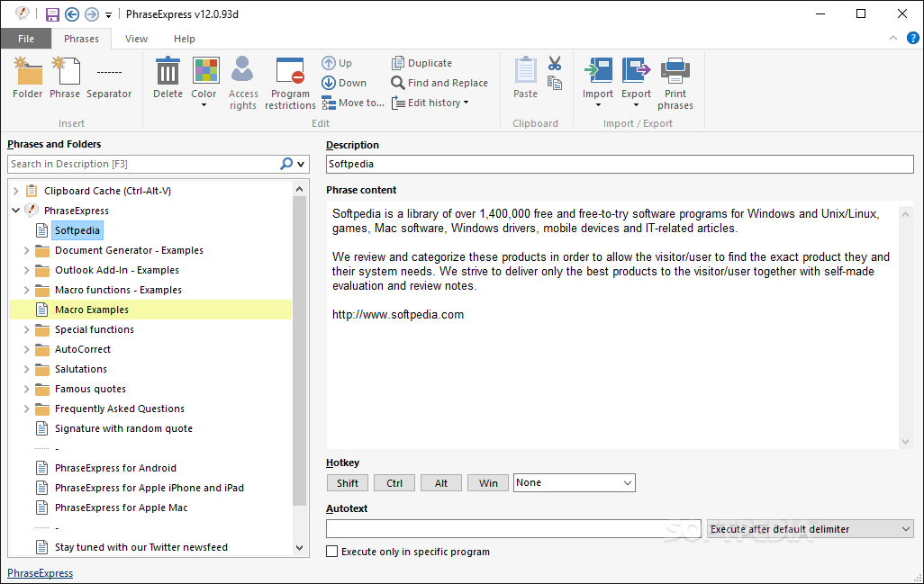The height and width of the screenshot is (584, 924).
Task: Move the phrase Down
Action: pos(344,83)
